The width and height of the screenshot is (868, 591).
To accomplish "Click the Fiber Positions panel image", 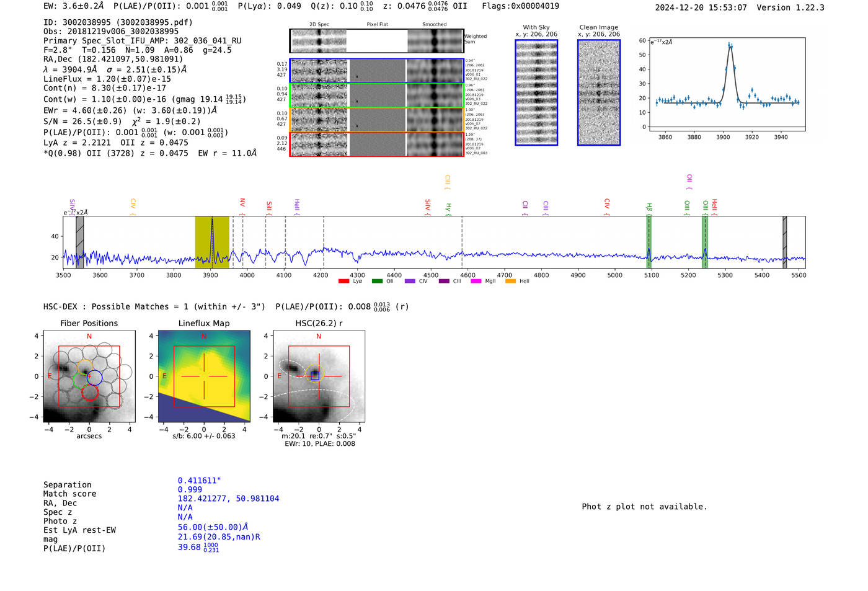I will [89, 376].
